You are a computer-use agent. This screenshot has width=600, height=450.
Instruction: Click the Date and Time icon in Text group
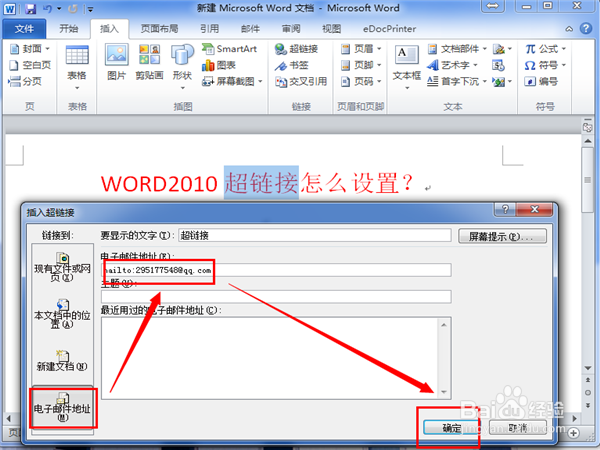[498, 65]
